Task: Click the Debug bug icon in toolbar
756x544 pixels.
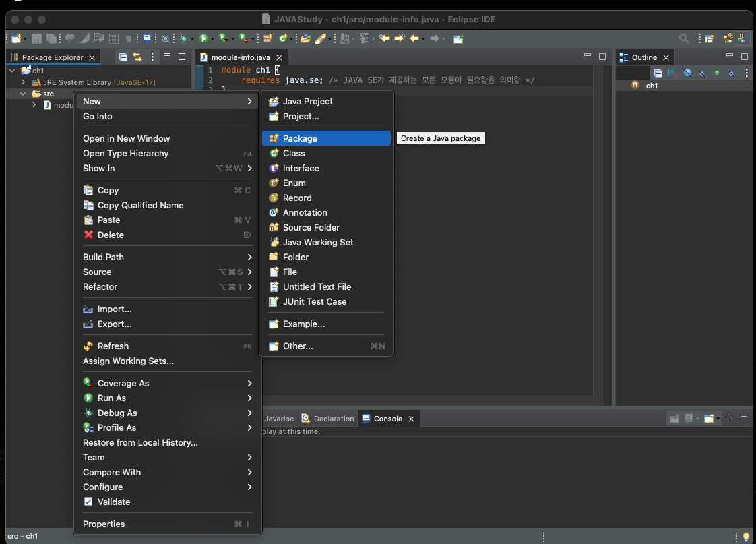Action: [x=183, y=38]
